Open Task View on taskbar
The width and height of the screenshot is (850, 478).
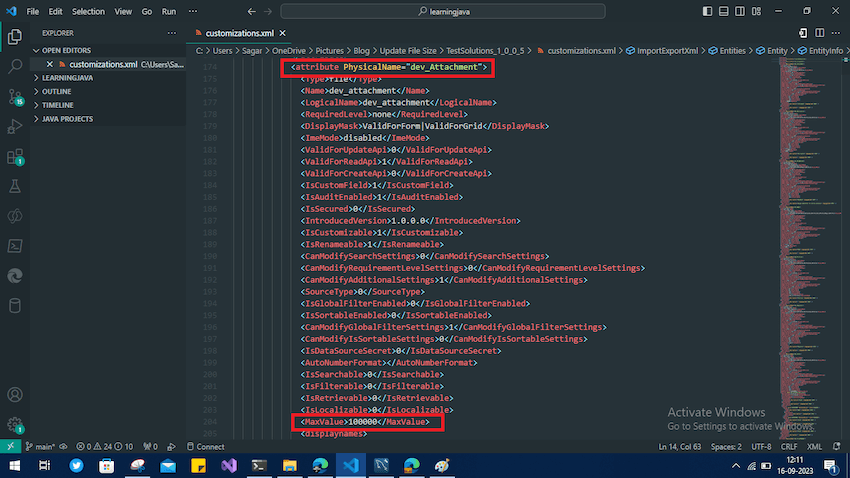pyautogui.click(x=44, y=466)
